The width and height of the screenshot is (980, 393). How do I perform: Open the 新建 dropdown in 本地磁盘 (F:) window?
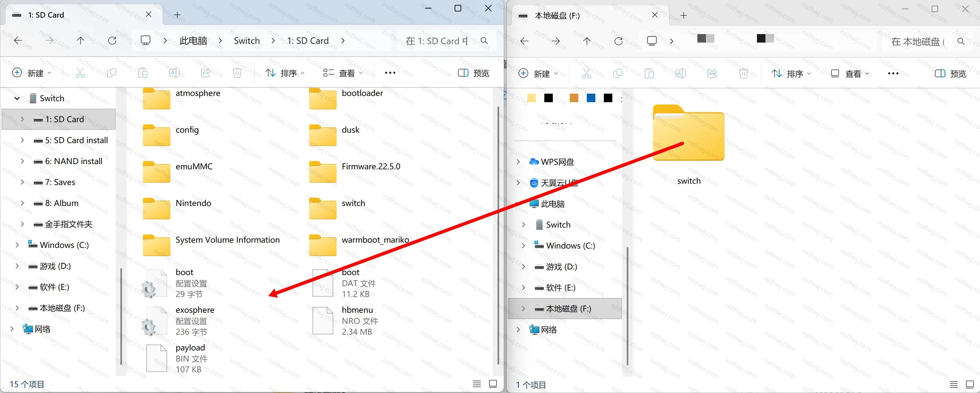click(538, 73)
